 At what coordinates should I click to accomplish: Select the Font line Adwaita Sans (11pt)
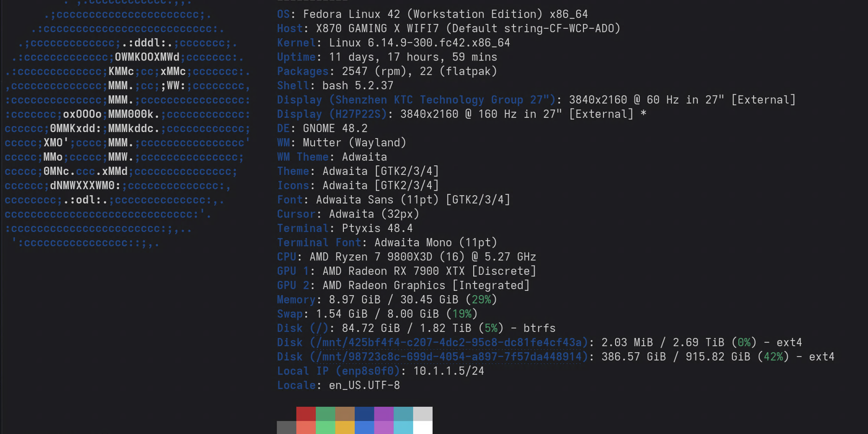click(393, 200)
